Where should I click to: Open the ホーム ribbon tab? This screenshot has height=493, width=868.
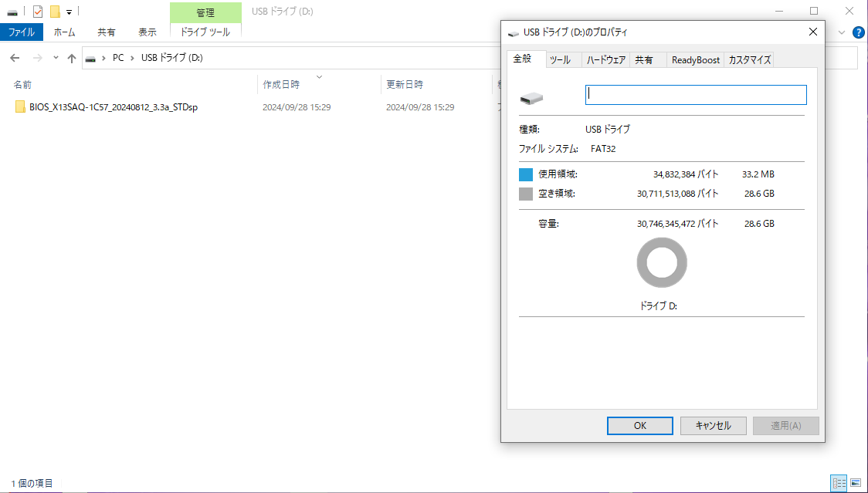click(x=64, y=32)
